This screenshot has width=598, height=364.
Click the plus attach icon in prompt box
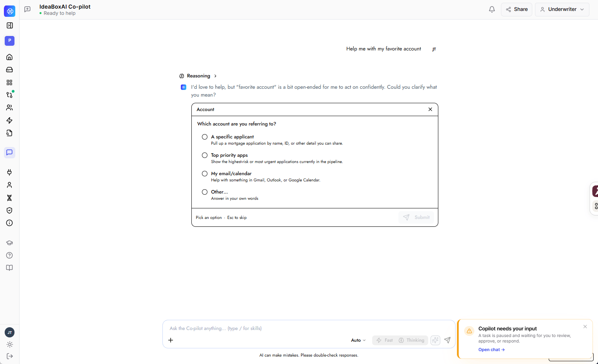click(171, 340)
